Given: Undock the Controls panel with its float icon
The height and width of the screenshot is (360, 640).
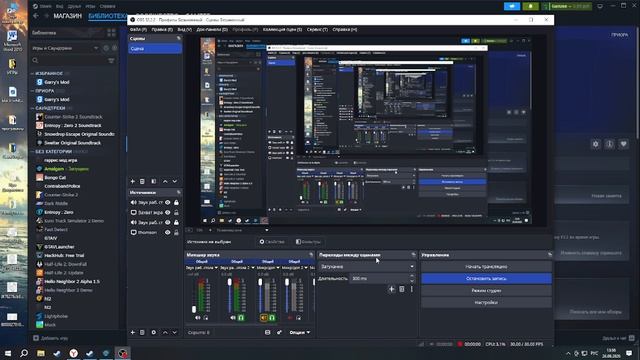Looking at the screenshot, I should 550,255.
